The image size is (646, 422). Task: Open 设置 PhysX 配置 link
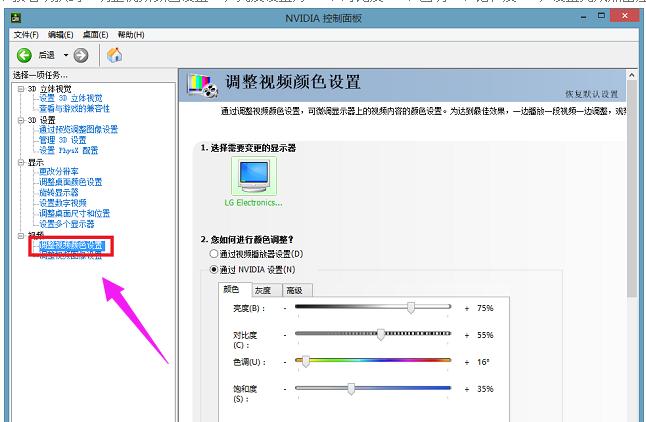point(68,151)
